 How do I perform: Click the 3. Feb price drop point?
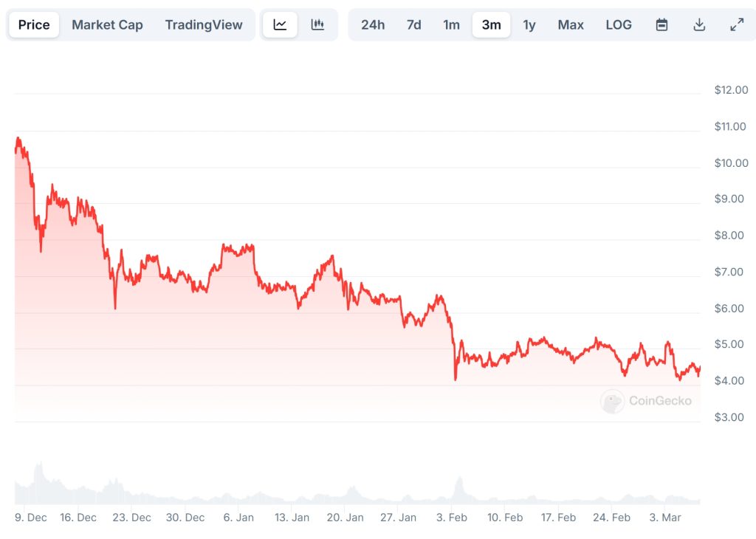tap(456, 379)
